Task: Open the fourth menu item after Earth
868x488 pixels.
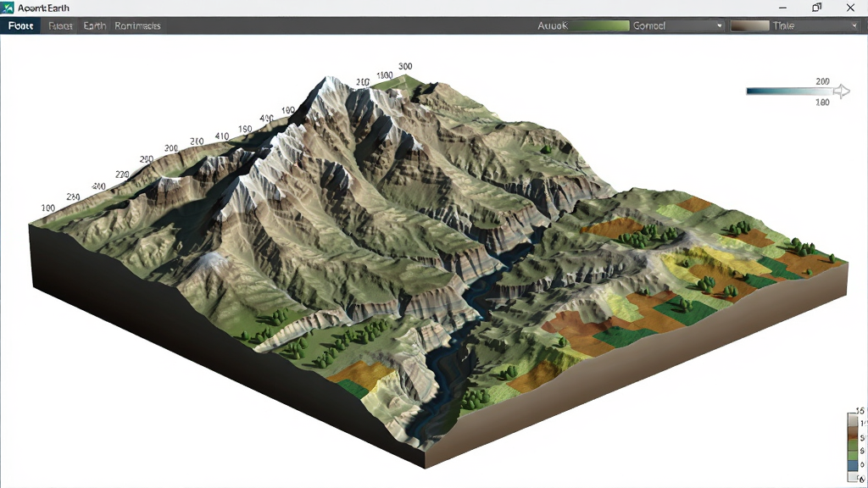Action: tap(137, 25)
